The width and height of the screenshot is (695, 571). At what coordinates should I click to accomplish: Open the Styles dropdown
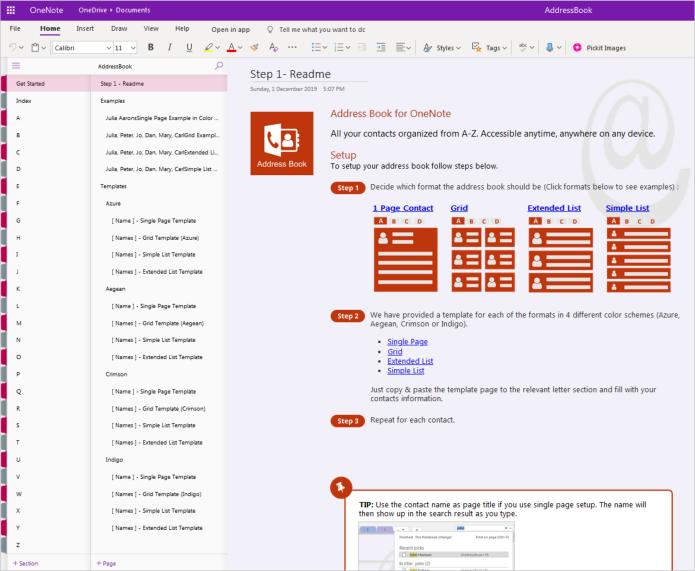point(442,48)
